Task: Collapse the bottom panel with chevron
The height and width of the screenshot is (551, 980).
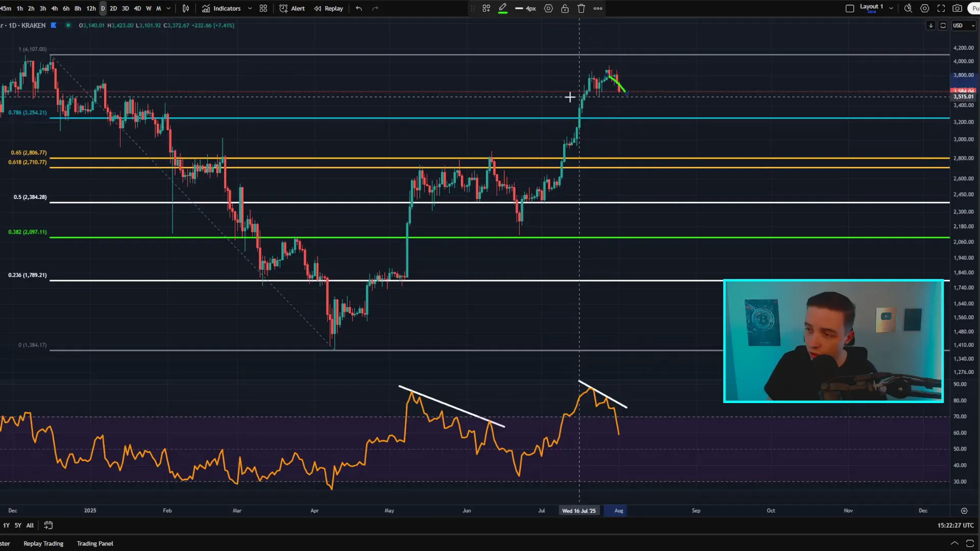Action: click(954, 544)
